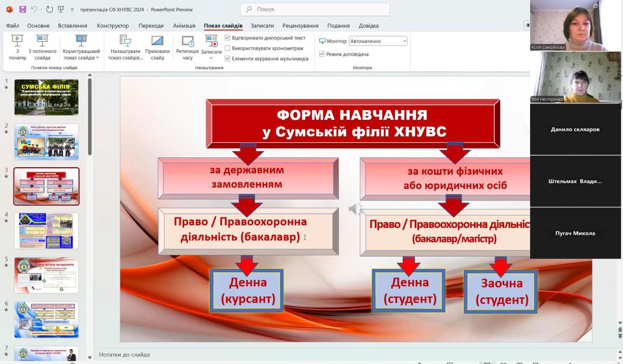Uncheck 'Режим доповідача' presenter view checkbox
This screenshot has width=623, height=364.
(322, 54)
